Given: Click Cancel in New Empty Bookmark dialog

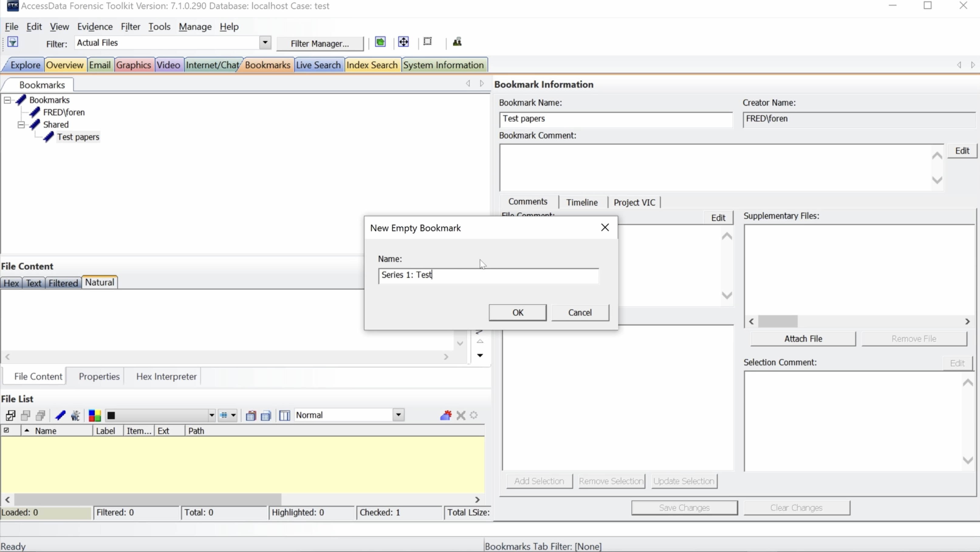Looking at the screenshot, I should pyautogui.click(x=580, y=312).
